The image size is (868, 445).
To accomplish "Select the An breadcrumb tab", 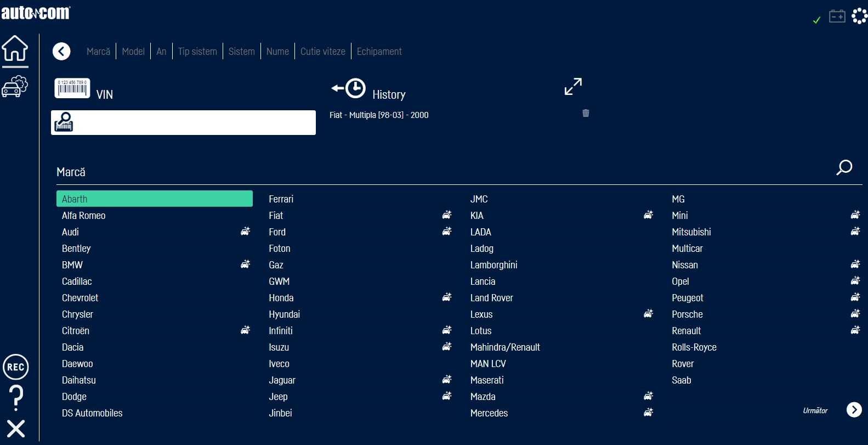I will 161,52.
